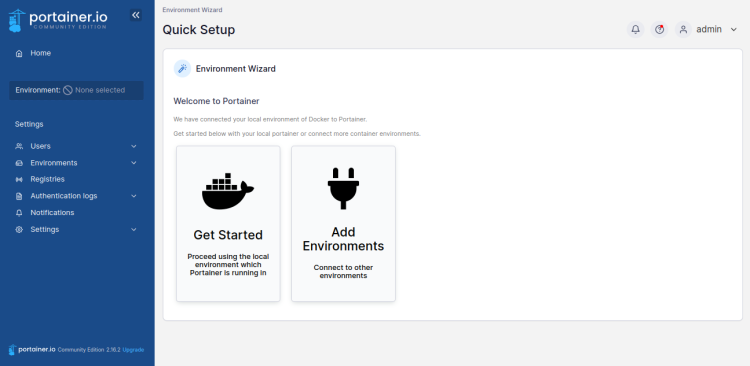Click the Upgrade link in footer
Viewport: 750px width, 366px height.
click(x=133, y=350)
